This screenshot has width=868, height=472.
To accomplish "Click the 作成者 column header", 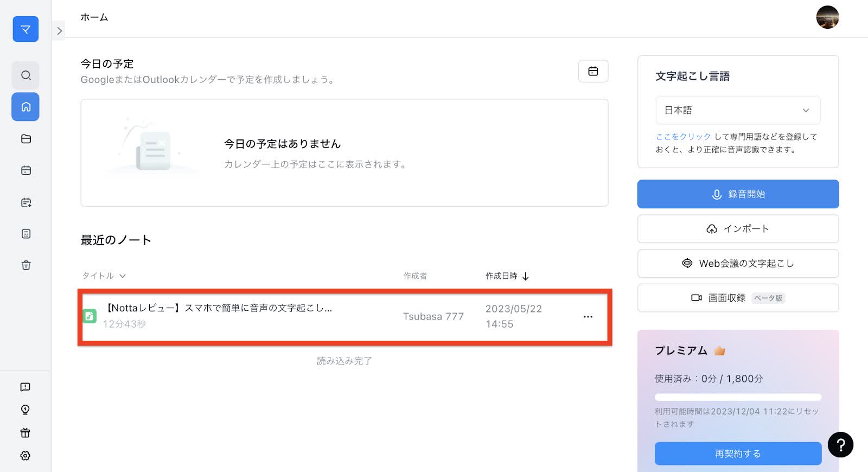I will 415,276.
